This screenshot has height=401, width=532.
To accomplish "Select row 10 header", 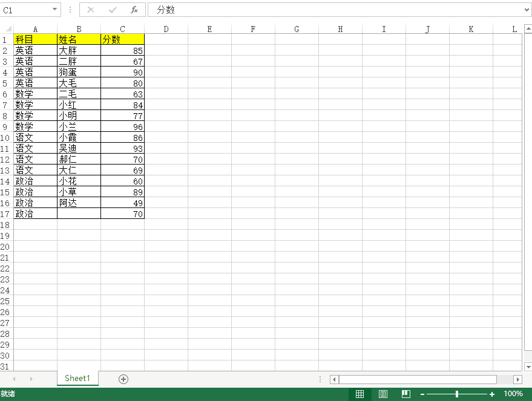I will point(5,138).
